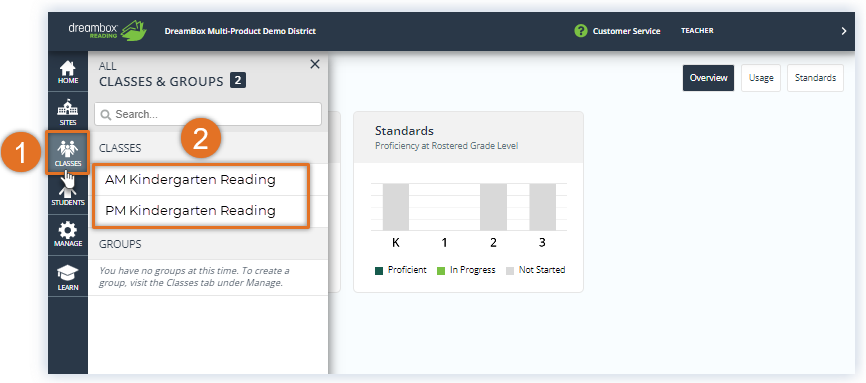The height and width of the screenshot is (383, 866).
Task: Click the Standards card heading
Action: (x=404, y=131)
